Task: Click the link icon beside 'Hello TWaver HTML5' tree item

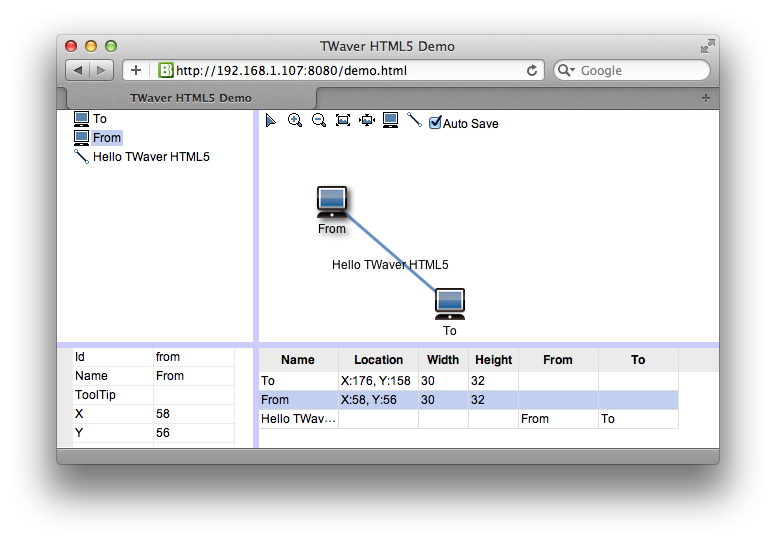Action: point(81,157)
